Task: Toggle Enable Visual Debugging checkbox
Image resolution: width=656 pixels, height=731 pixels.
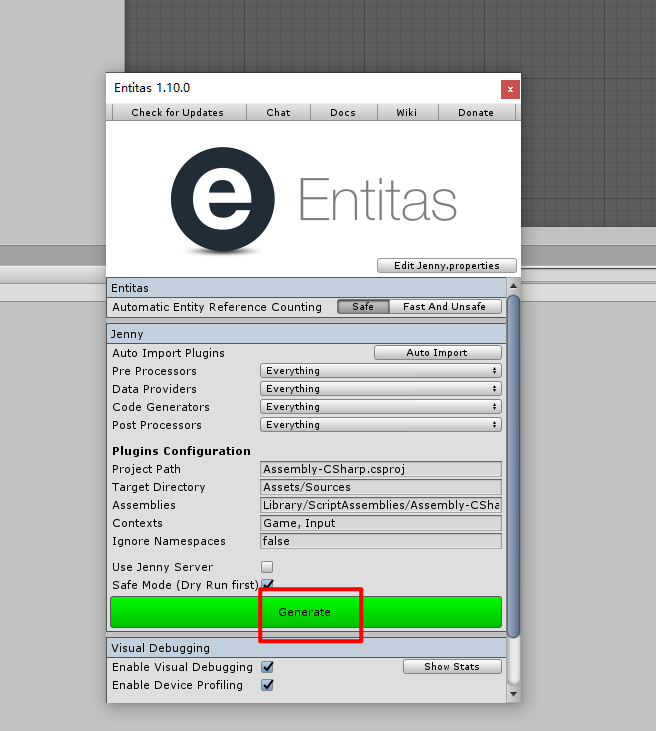Action: point(267,667)
